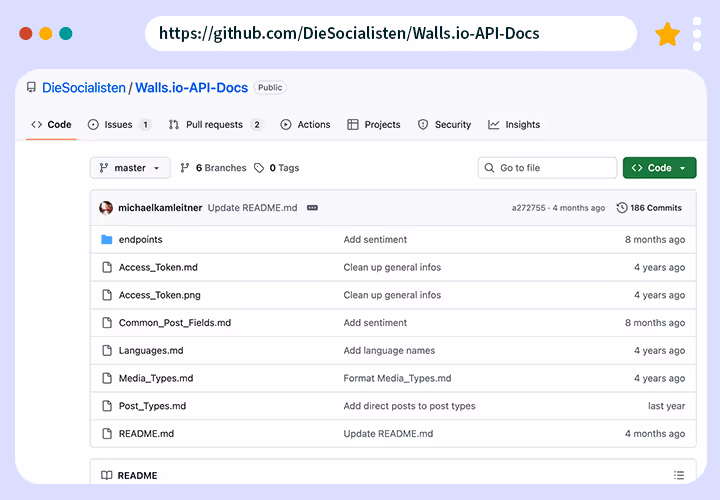Open the Security tab
The width and height of the screenshot is (720, 500).
[444, 124]
